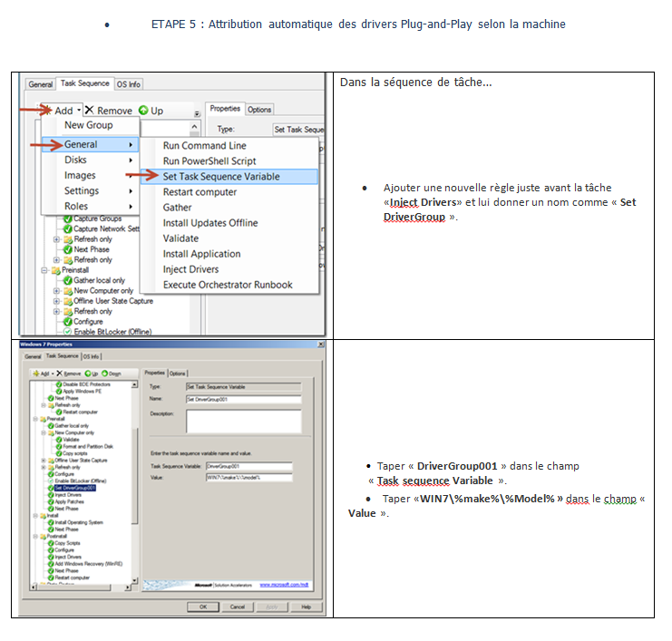Collapse New Computer only in Windows 7 Properties

point(44,432)
